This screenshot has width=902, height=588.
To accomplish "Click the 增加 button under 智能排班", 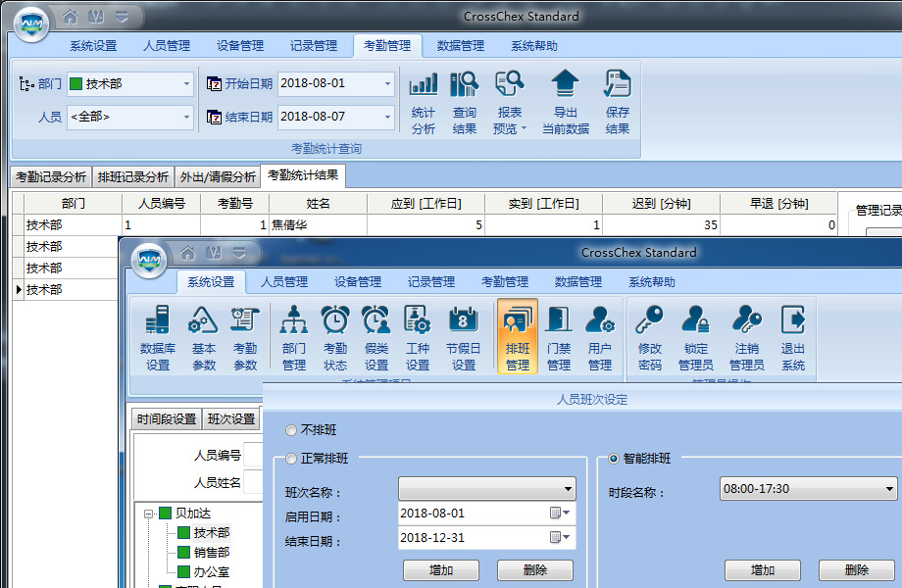I will click(763, 569).
